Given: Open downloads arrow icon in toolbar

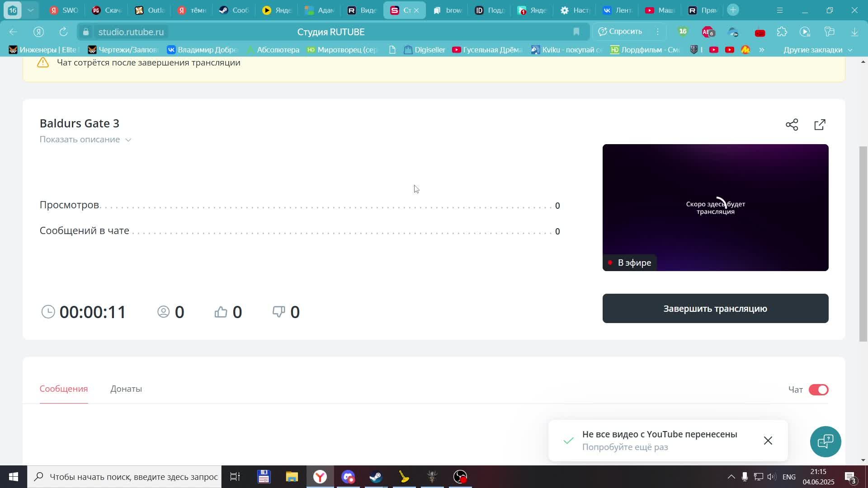Looking at the screenshot, I should (x=854, y=32).
